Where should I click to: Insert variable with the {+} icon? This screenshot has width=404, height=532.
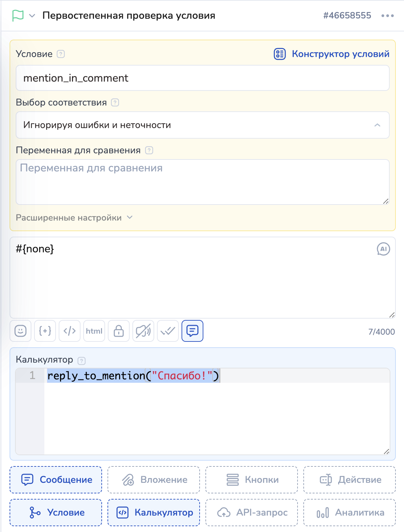click(x=45, y=331)
